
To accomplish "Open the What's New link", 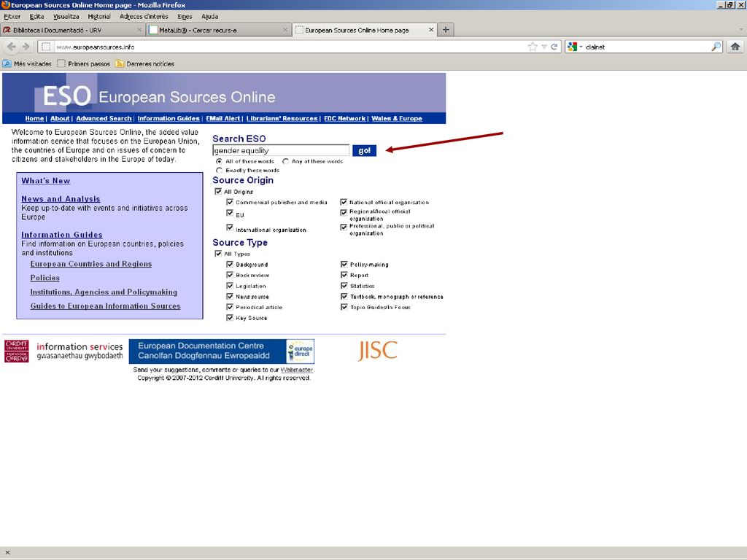I will [x=46, y=181].
